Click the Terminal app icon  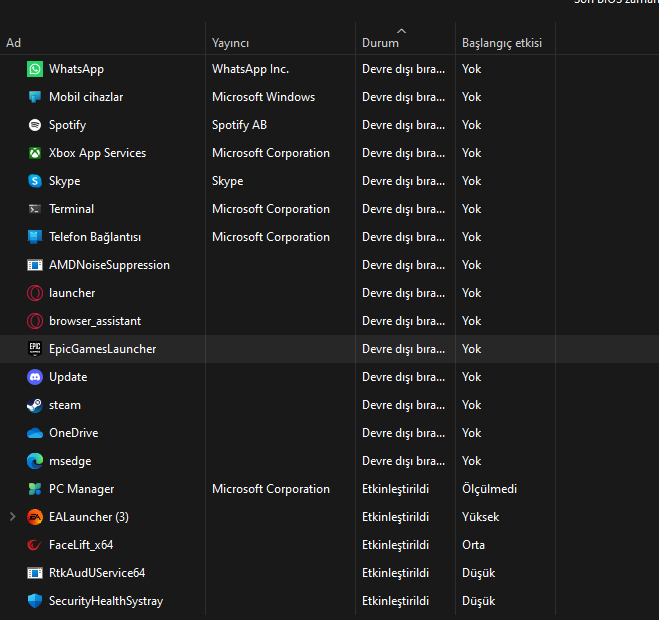pos(35,209)
